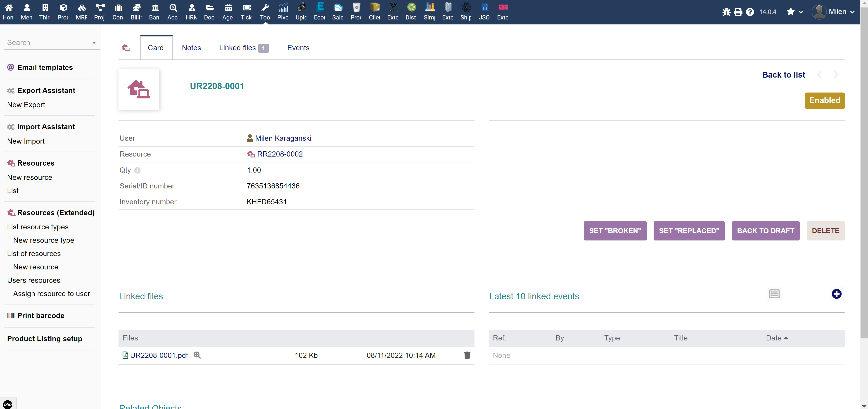Add a linked event using the plus icon
This screenshot has height=409, width=868.
(x=837, y=294)
